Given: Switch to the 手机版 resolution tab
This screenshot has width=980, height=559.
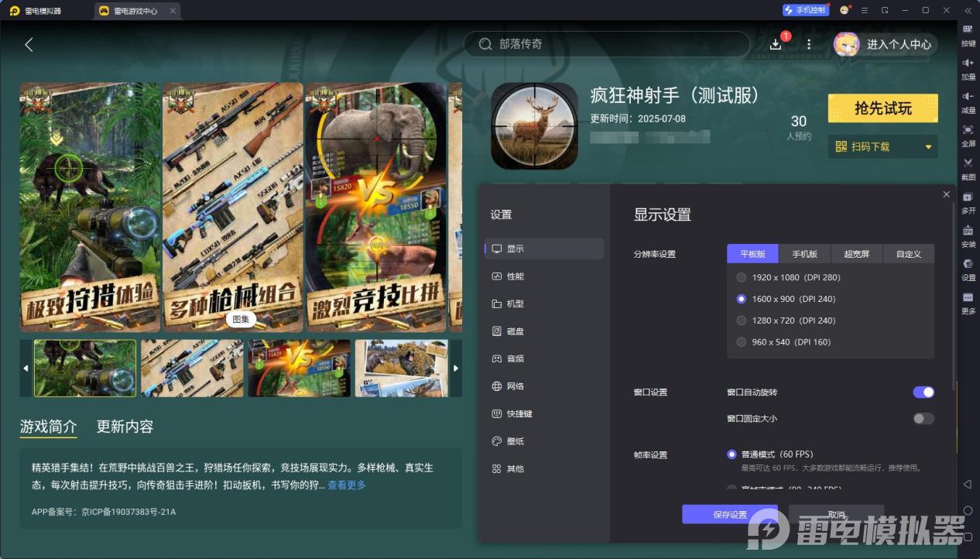Looking at the screenshot, I should 804,254.
